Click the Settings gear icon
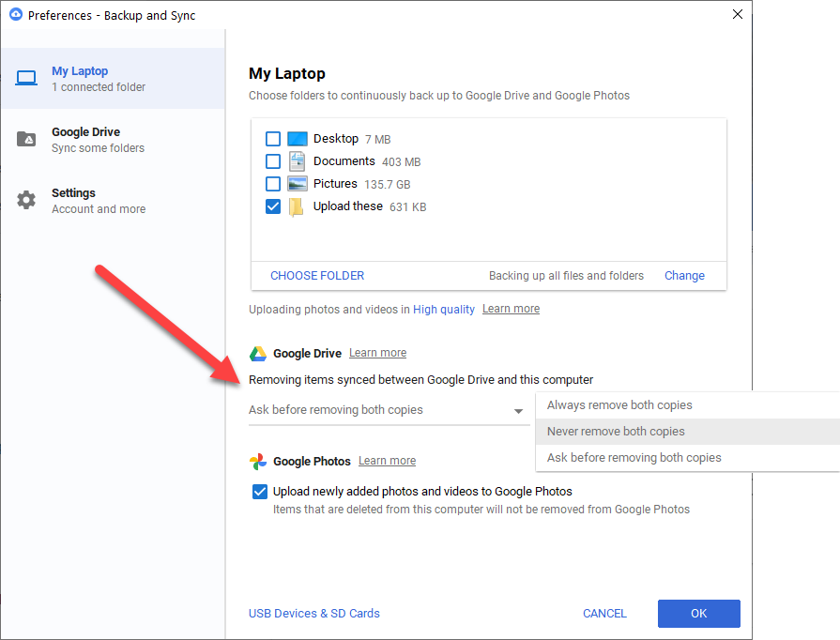The height and width of the screenshot is (640, 840). pyautogui.click(x=26, y=200)
